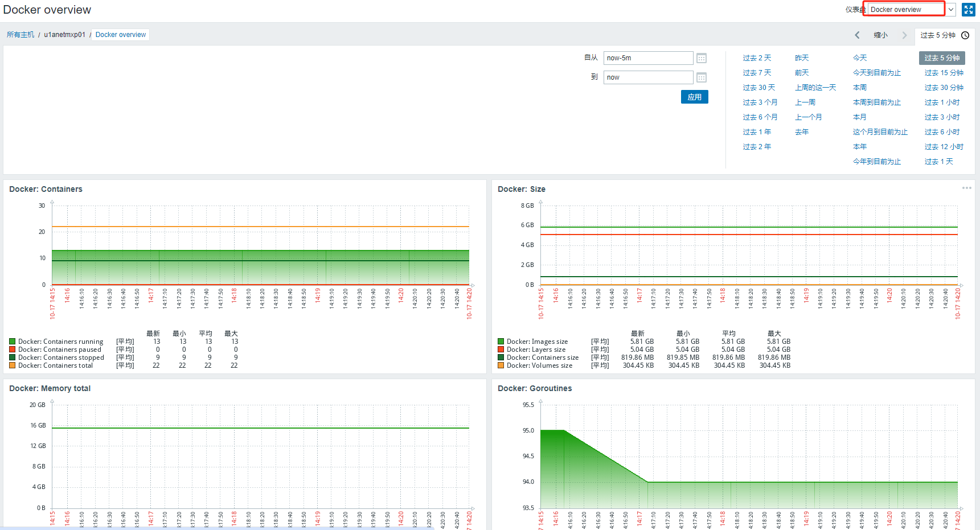Screen dimensions: 980x530
Task: Select 本月 time range
Action: point(860,117)
